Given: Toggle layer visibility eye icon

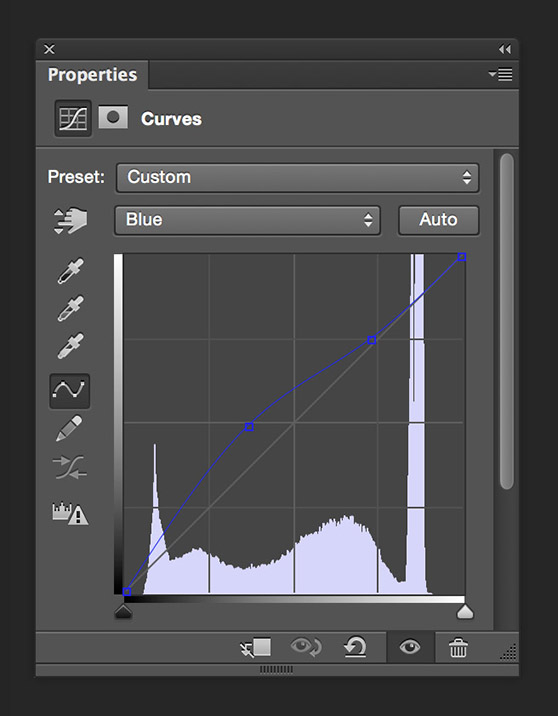Looking at the screenshot, I should coord(410,647).
